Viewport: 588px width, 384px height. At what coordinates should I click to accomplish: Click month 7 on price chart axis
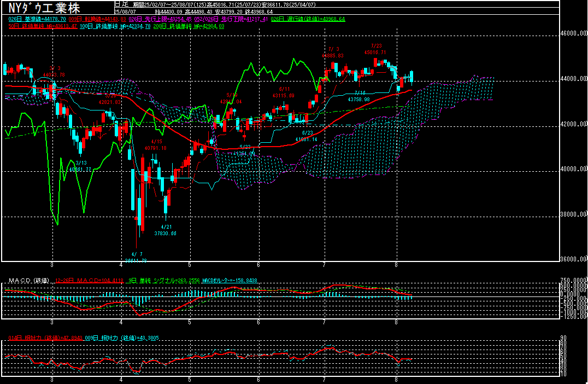(x=324, y=265)
